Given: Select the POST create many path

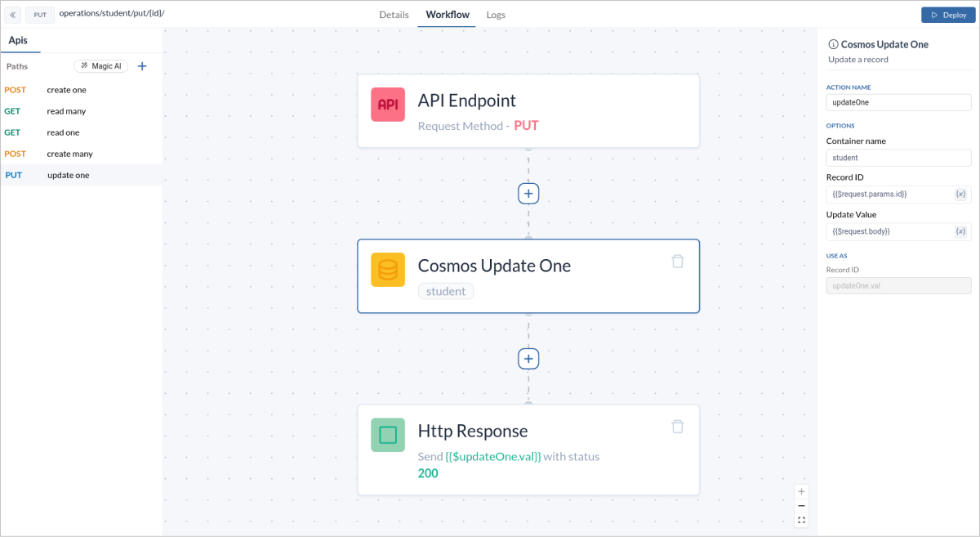Looking at the screenshot, I should pos(82,154).
